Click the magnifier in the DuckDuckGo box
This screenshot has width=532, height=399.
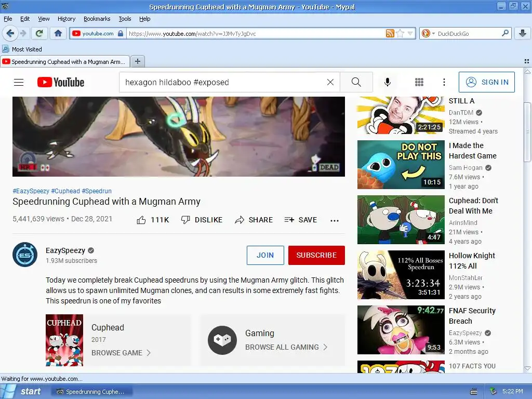coord(505,33)
